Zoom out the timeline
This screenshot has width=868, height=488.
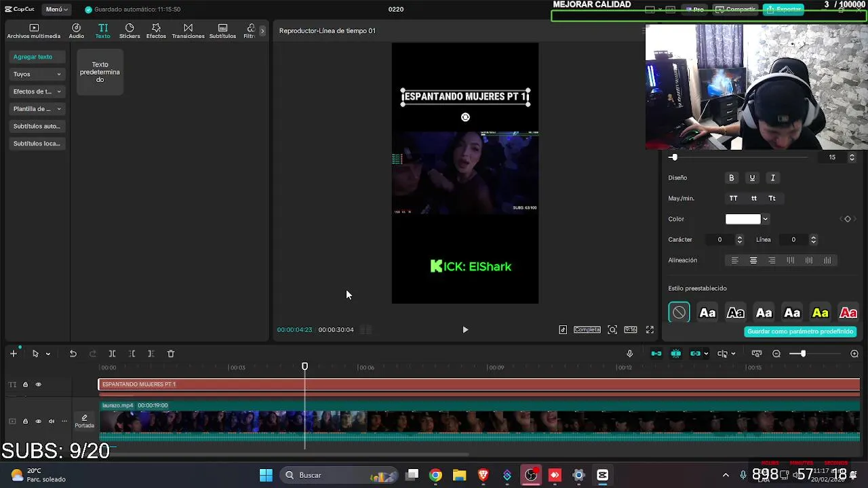(776, 354)
